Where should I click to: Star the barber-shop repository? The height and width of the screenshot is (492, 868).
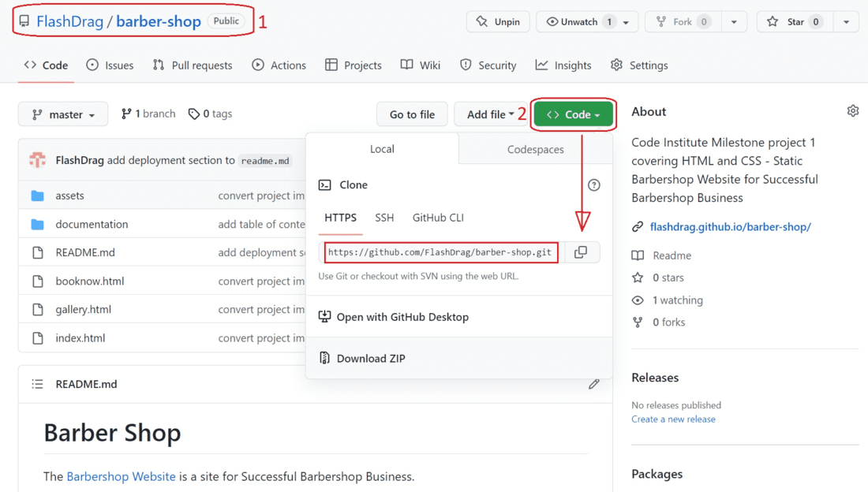pyautogui.click(x=795, y=21)
